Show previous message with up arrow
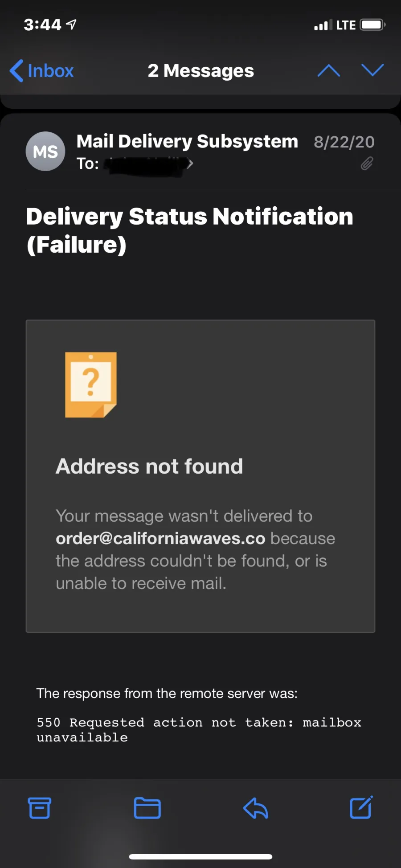The height and width of the screenshot is (868, 401). pos(329,70)
